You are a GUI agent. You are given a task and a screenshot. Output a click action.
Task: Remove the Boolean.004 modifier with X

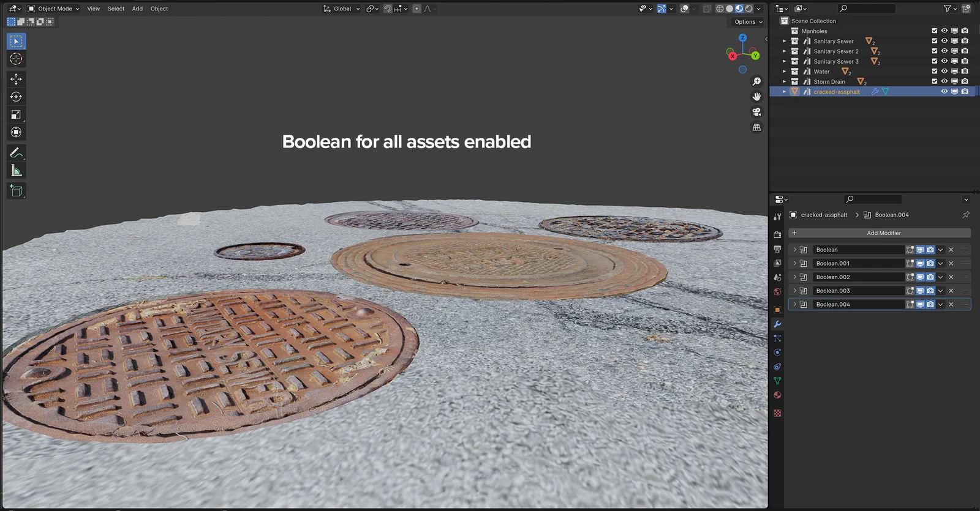[951, 304]
